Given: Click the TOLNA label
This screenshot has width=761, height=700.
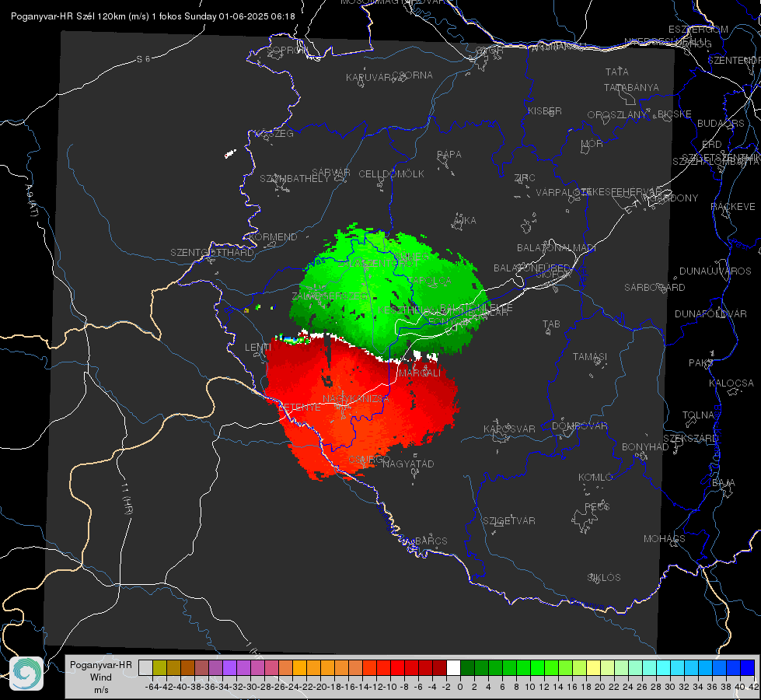Looking at the screenshot, I should [x=698, y=415].
